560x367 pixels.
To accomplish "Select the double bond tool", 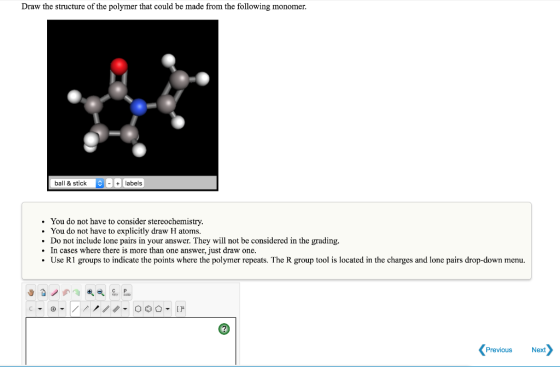I will pos(106,309).
